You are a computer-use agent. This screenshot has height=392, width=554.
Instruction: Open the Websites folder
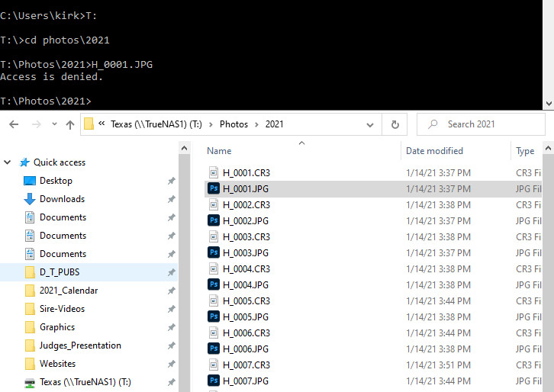pyautogui.click(x=57, y=364)
